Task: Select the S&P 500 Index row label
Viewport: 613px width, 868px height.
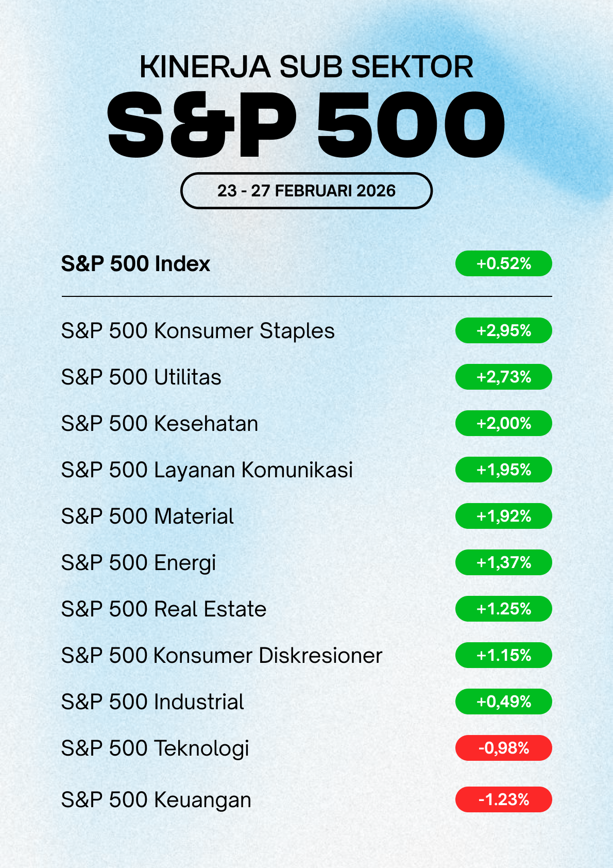Action: click(135, 264)
